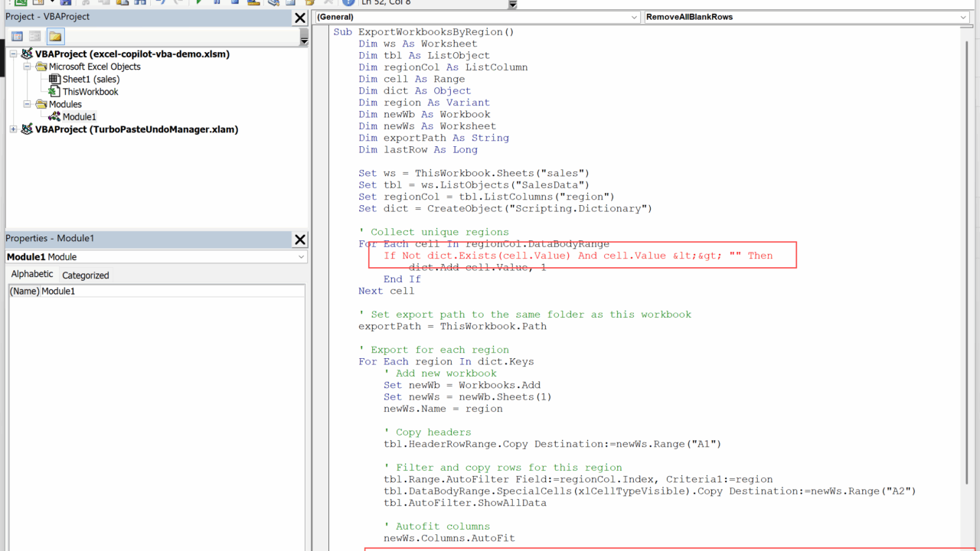Collapse the excel-copilot-vba-demo.xlsm project node

coord(13,54)
